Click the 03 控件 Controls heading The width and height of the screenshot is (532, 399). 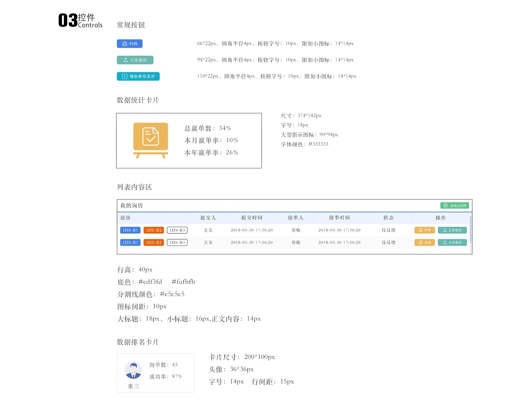click(x=80, y=20)
